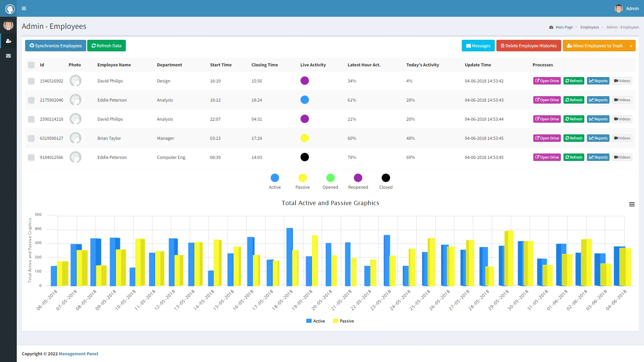Open Drive for employee 2175902046

point(547,100)
